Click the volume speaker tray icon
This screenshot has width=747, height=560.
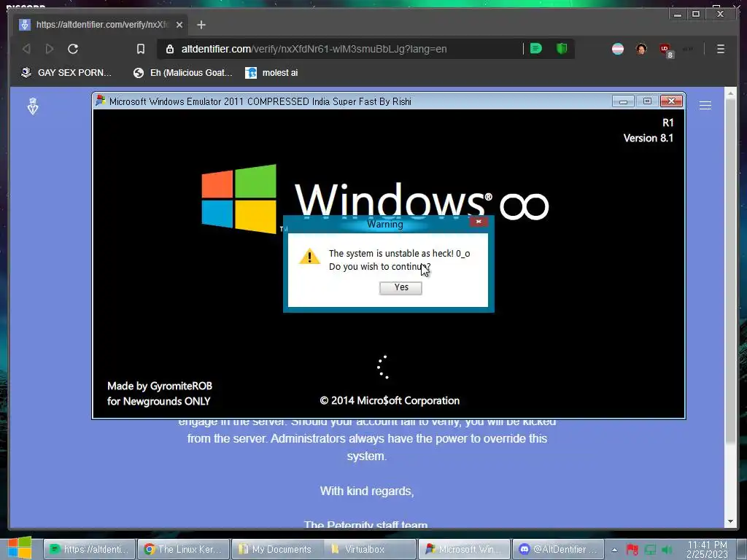coord(667,550)
